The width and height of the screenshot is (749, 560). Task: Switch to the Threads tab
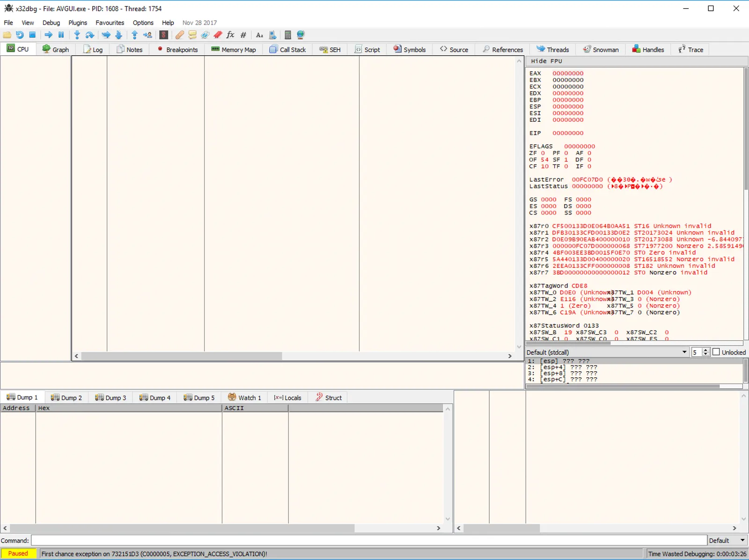[x=553, y=49]
